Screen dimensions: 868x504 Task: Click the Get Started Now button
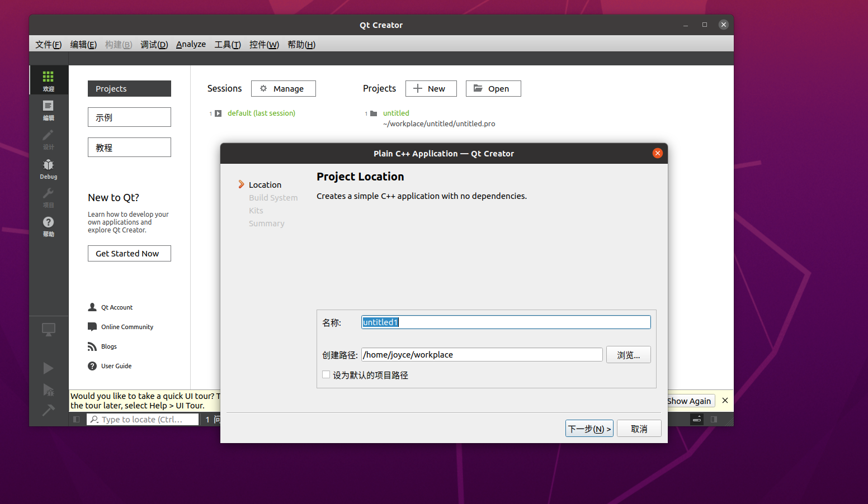(129, 253)
